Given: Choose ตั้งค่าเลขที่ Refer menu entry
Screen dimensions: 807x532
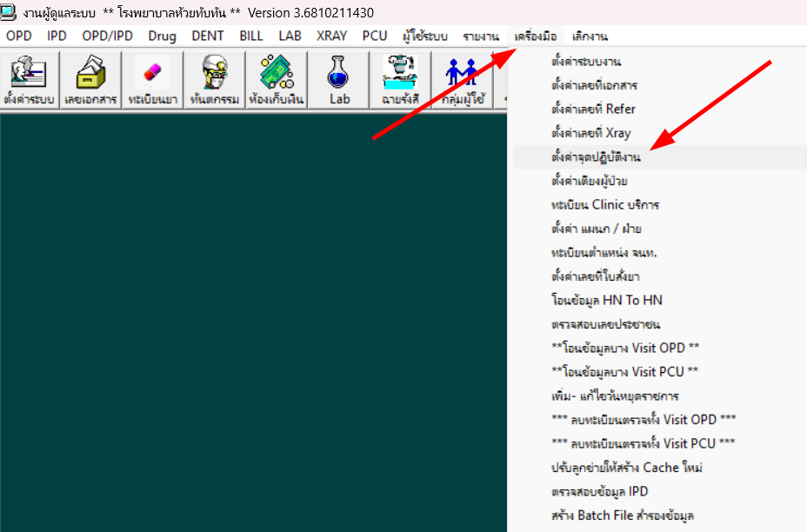Looking at the screenshot, I should point(593,110).
